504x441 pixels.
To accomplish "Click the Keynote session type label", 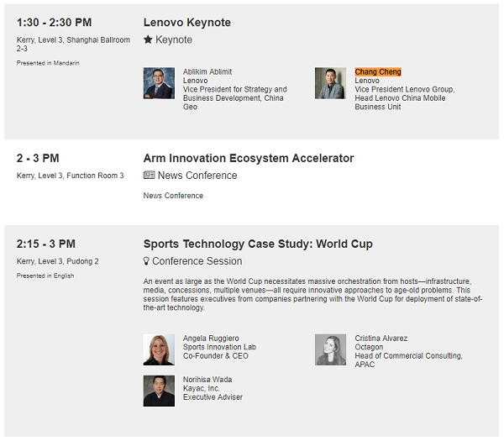I will click(174, 39).
